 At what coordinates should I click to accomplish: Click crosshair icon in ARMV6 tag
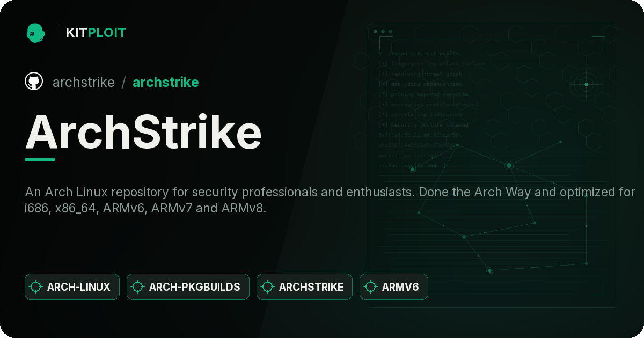point(371,287)
